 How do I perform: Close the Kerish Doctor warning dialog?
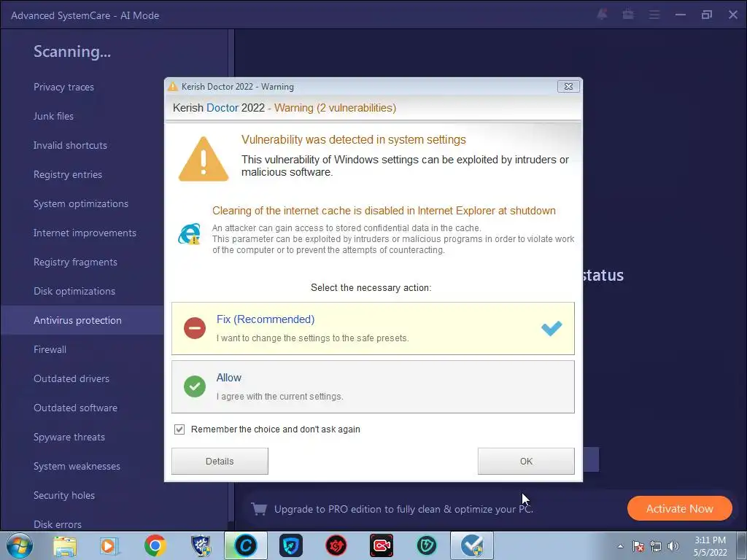point(568,86)
